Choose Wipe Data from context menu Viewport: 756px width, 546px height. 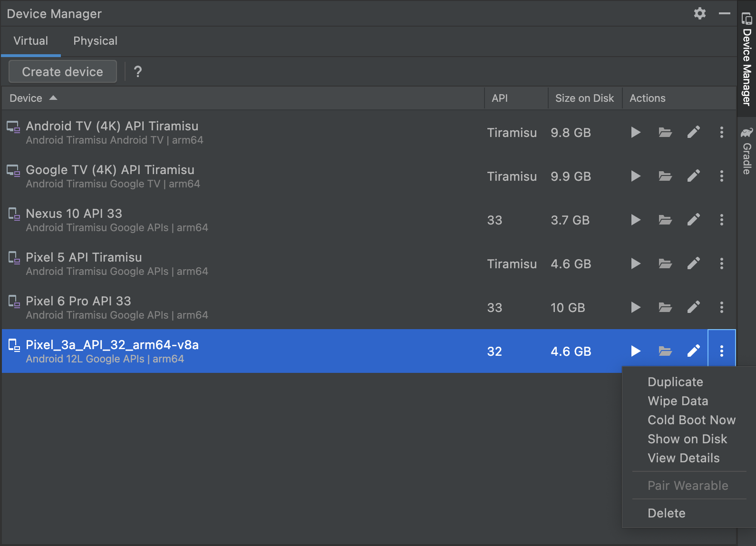tap(678, 401)
